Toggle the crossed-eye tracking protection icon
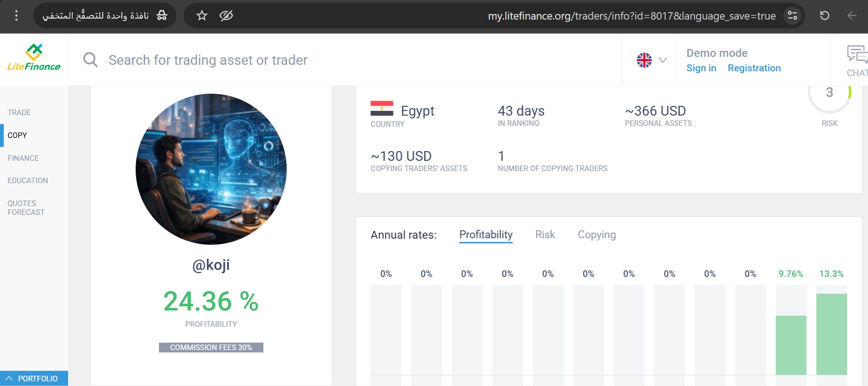Image resolution: width=868 pixels, height=386 pixels. click(x=226, y=16)
